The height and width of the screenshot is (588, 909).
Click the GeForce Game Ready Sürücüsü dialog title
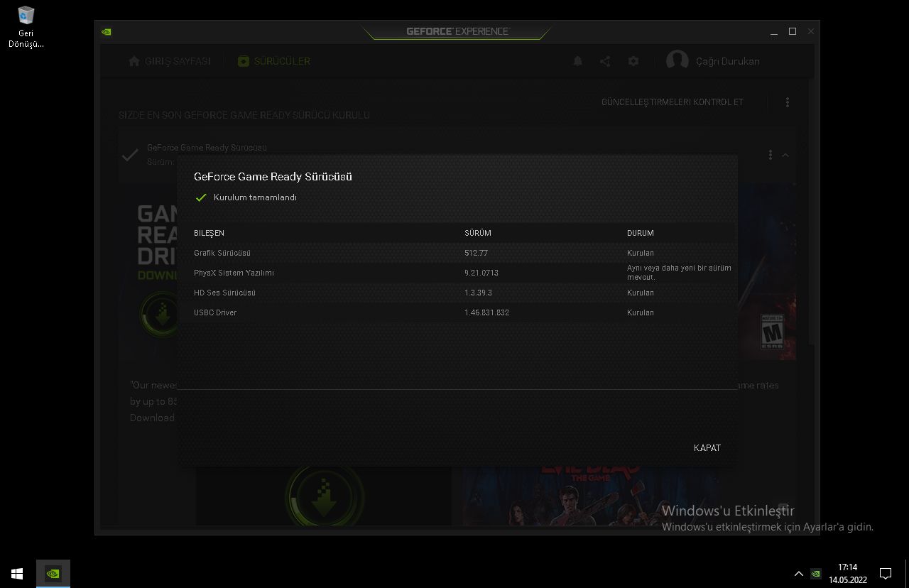click(x=273, y=177)
